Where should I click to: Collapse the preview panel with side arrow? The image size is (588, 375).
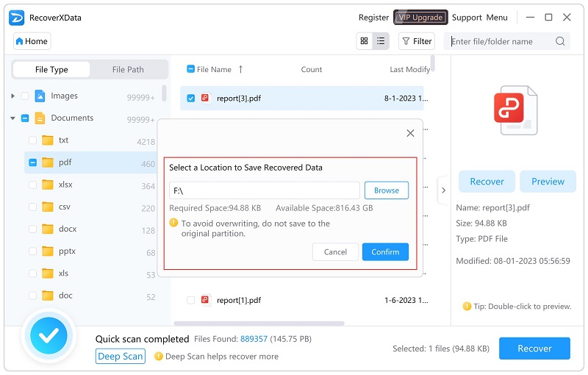point(442,190)
